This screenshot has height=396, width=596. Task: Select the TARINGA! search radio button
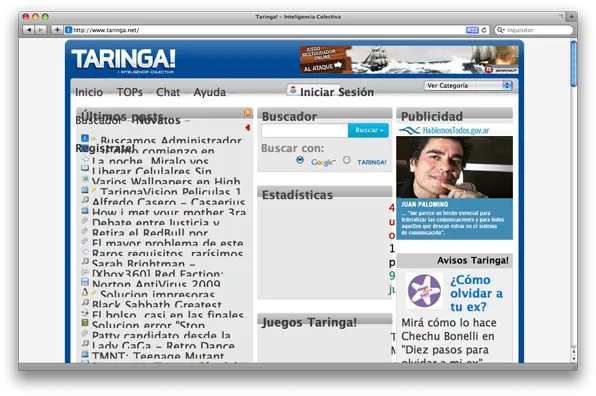pos(346,160)
